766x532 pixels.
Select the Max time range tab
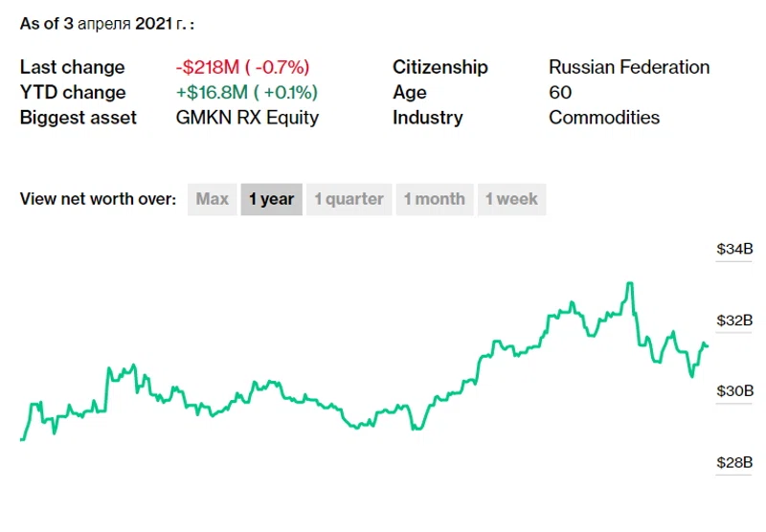[x=212, y=199]
